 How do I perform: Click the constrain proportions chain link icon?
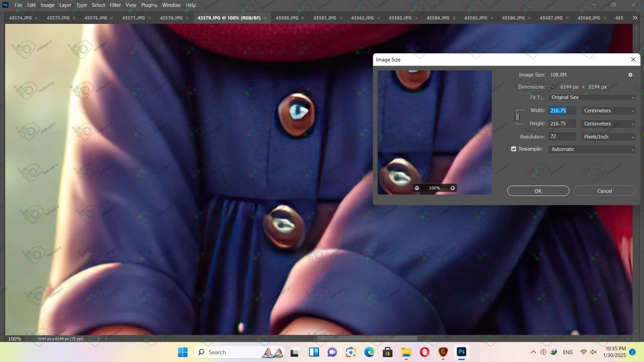[517, 117]
